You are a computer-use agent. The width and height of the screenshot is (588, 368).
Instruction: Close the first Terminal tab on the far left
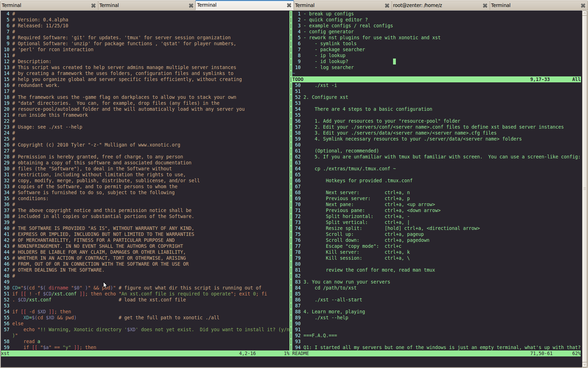pyautogui.click(x=93, y=6)
